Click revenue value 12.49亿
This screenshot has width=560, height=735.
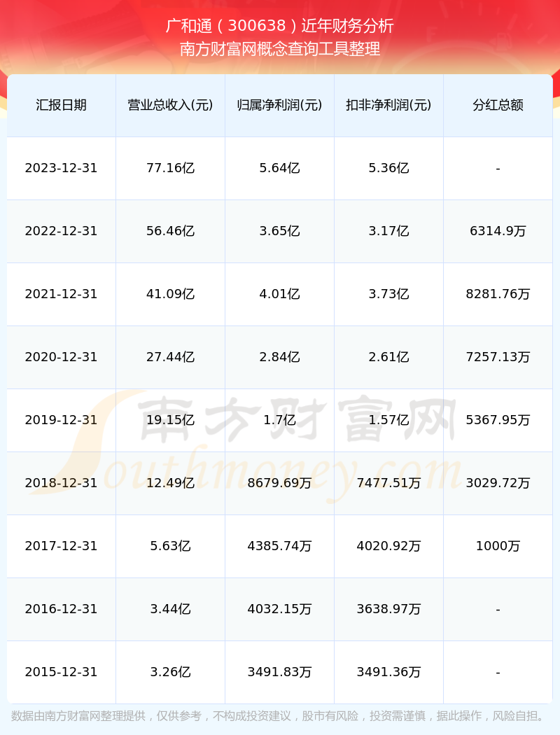(171, 483)
